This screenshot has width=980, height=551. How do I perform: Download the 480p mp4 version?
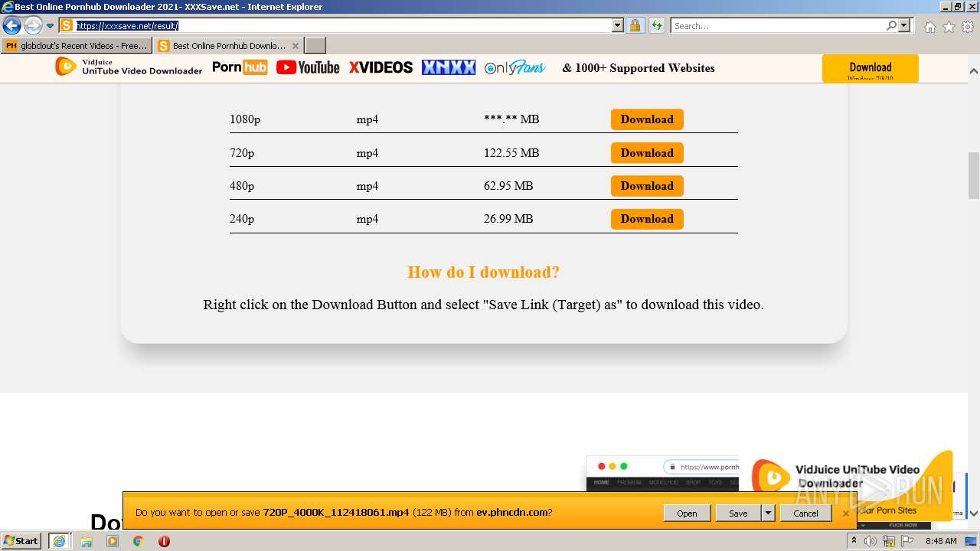pos(647,186)
